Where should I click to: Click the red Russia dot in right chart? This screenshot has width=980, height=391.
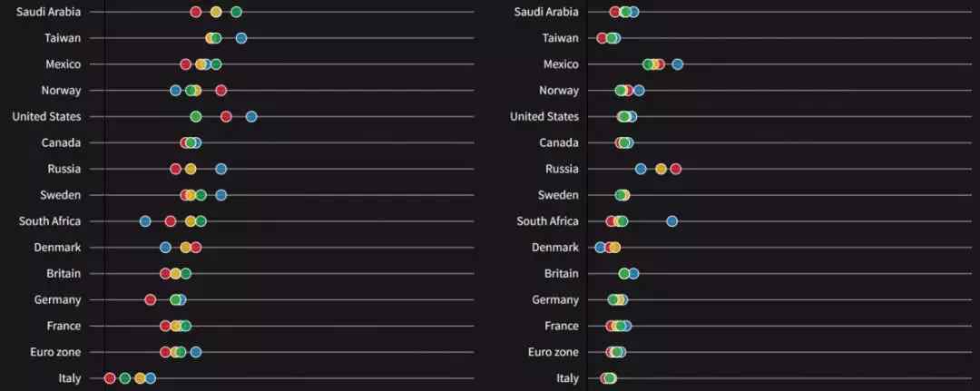click(x=675, y=170)
